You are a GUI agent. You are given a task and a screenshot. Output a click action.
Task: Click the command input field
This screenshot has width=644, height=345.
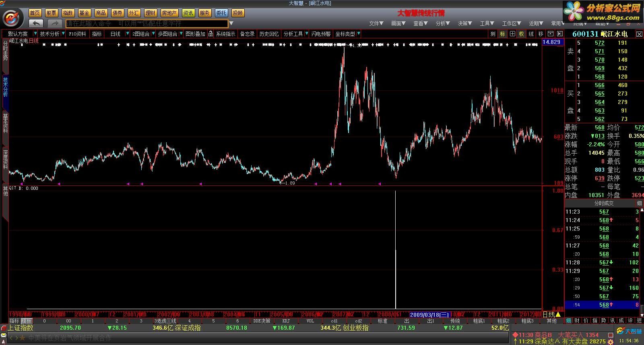pyautogui.click(x=147, y=24)
